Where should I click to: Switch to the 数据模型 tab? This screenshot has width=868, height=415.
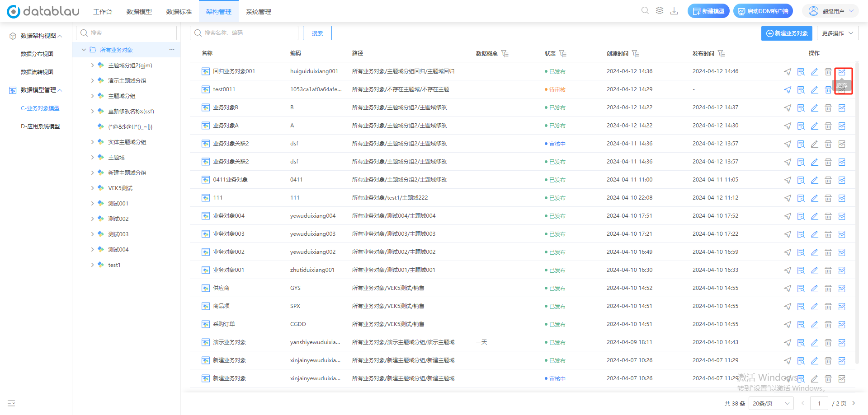coord(139,12)
